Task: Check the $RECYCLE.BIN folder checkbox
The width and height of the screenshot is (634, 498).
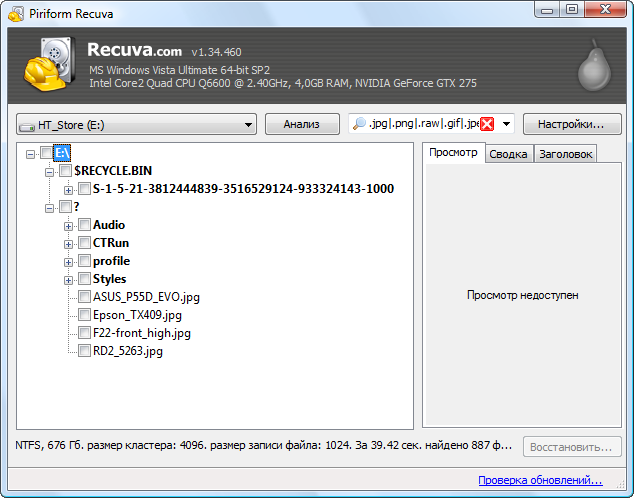Action: pyautogui.click(x=66, y=171)
